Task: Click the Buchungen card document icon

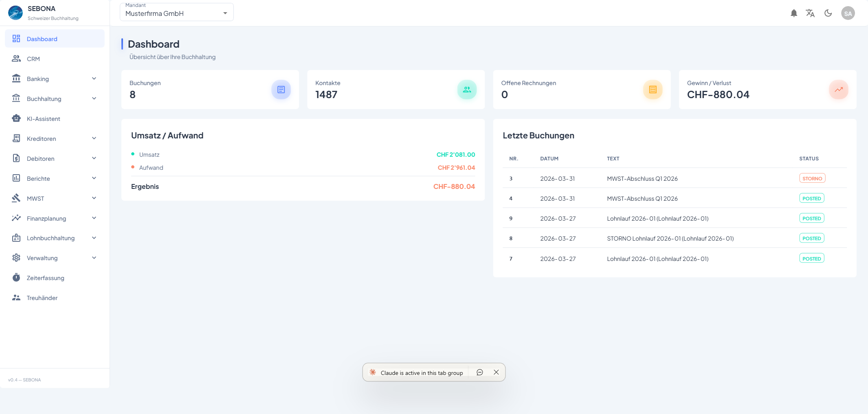Action: click(281, 90)
